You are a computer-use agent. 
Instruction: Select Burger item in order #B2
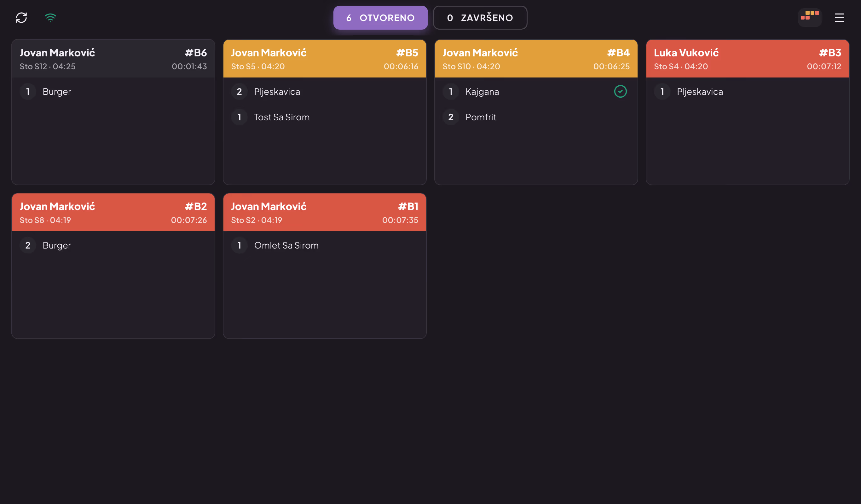tap(113, 245)
